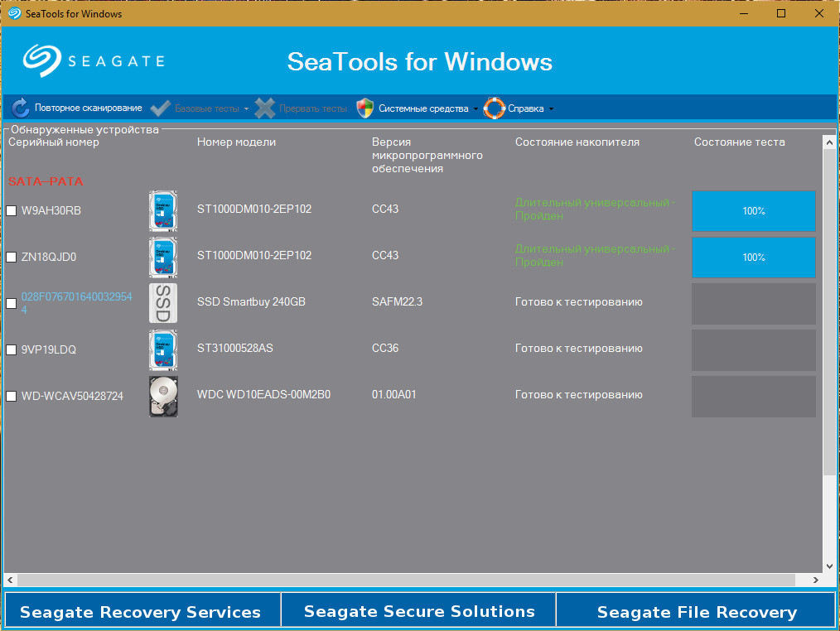Open Seagate Secure Solutions

click(x=419, y=609)
